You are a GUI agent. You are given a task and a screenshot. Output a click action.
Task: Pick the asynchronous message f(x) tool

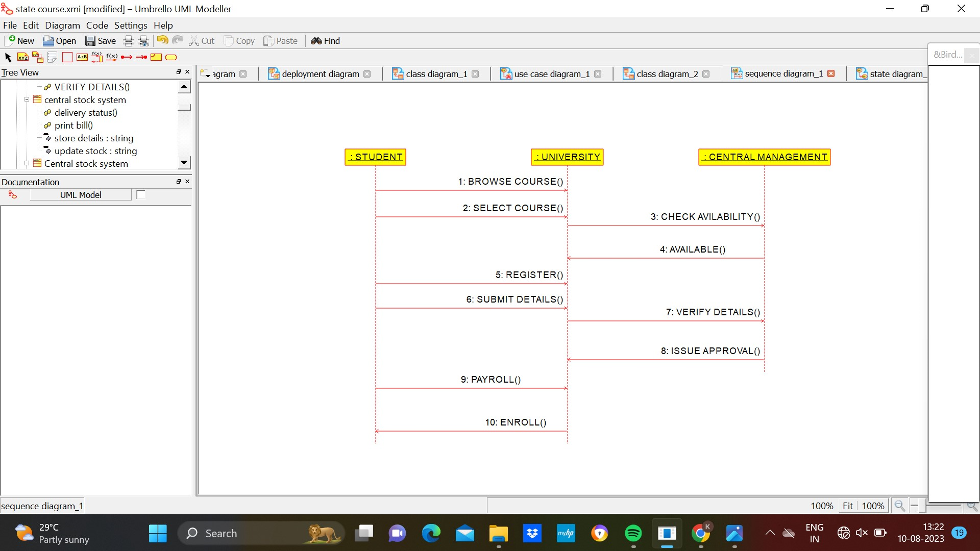click(112, 57)
